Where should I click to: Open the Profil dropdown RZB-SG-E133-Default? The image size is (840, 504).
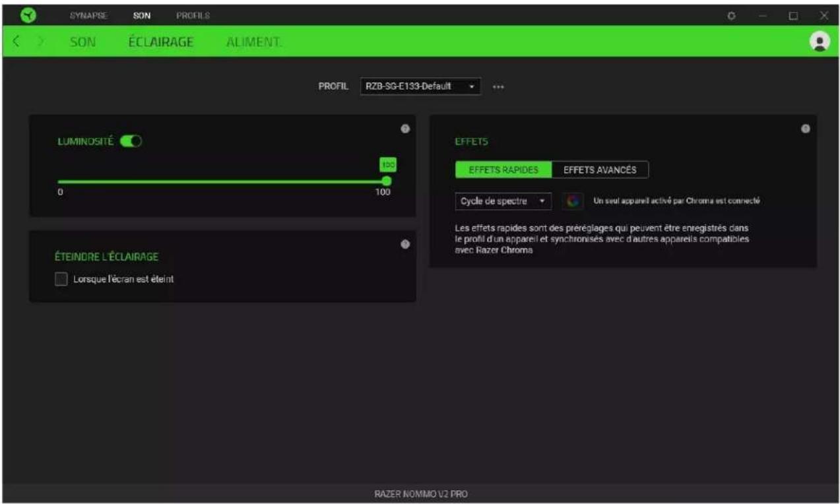420,86
